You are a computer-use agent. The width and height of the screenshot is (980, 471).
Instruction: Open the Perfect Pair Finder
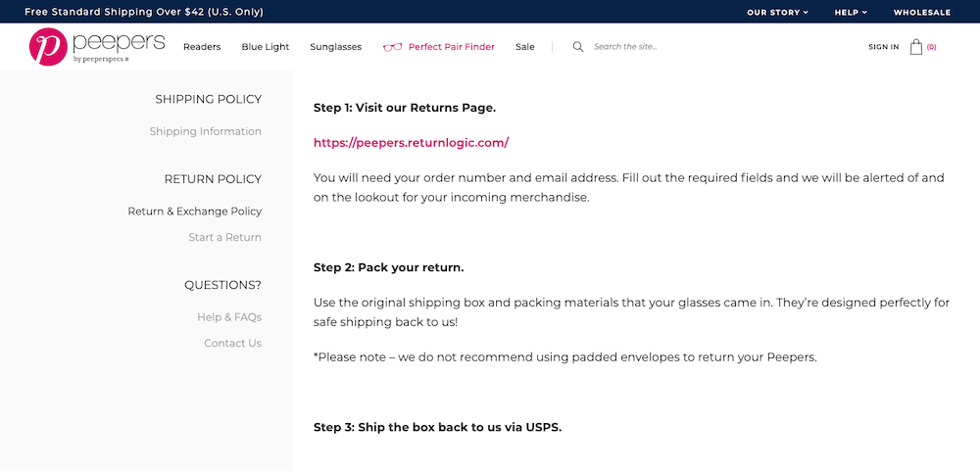pyautogui.click(x=451, y=47)
